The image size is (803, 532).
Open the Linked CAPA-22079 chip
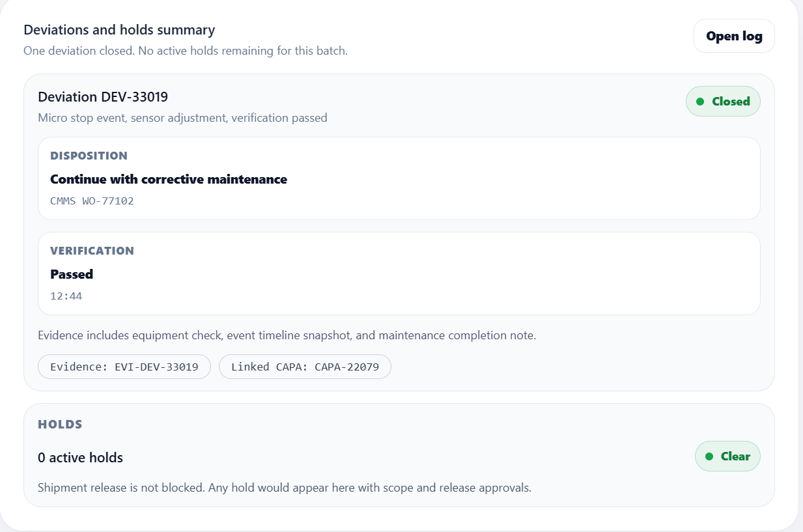click(305, 367)
